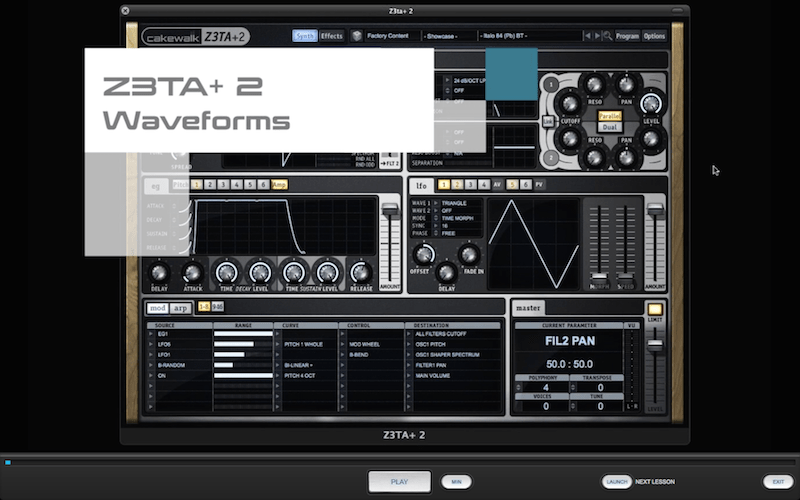Switch to the Synth page

coord(305,36)
